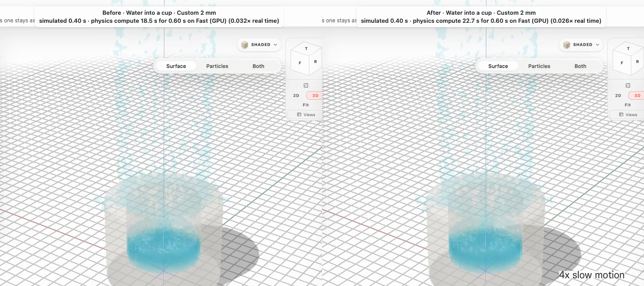This screenshot has width=644, height=286.
Task: Switch Before view to 2D mode
Action: 296,96
